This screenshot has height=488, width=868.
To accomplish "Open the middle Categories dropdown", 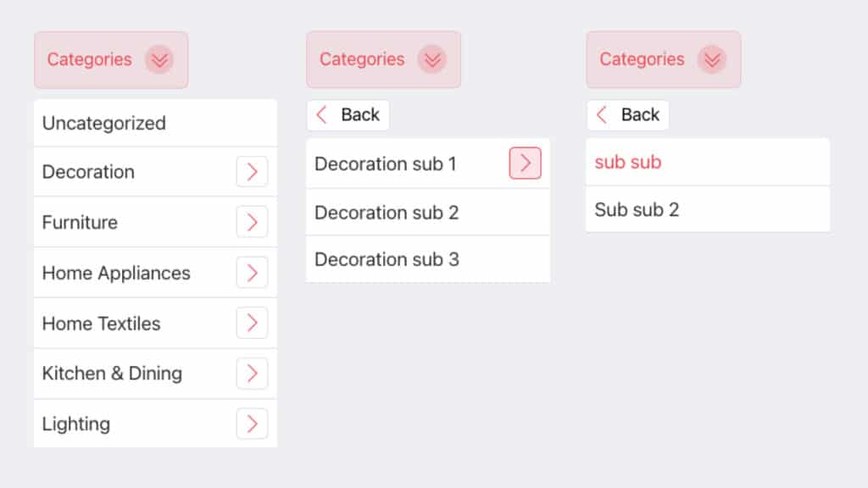I will pos(383,59).
